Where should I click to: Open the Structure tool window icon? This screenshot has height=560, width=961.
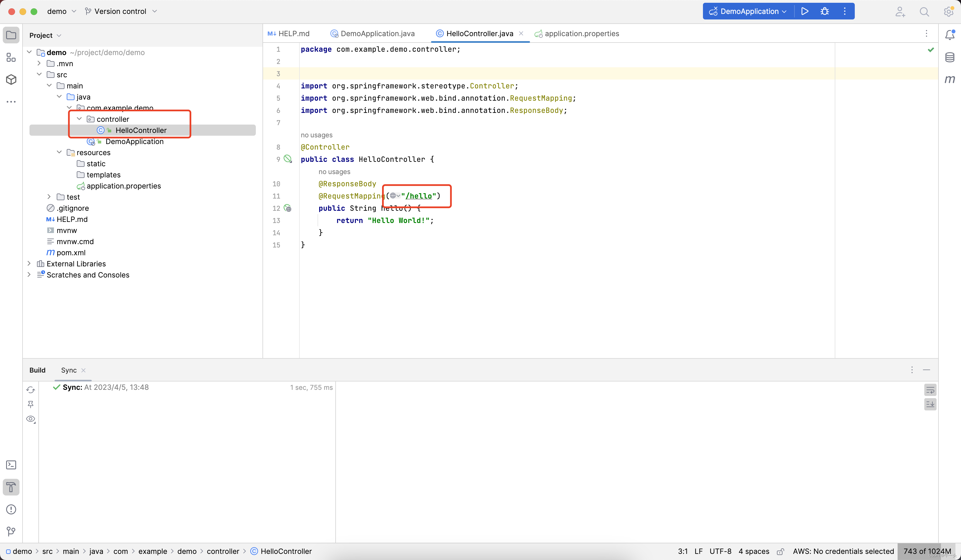coord(11,57)
